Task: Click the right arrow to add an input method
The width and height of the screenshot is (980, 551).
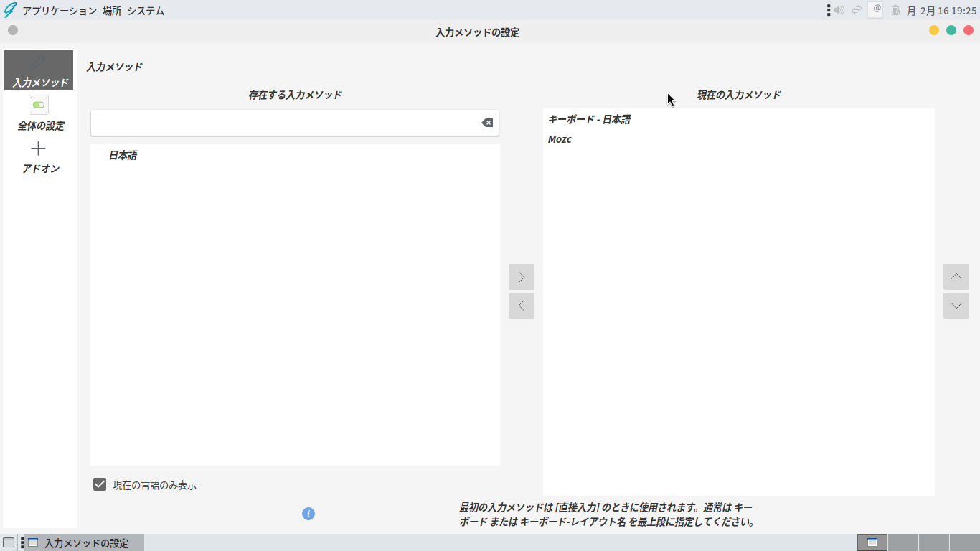Action: coord(522,276)
